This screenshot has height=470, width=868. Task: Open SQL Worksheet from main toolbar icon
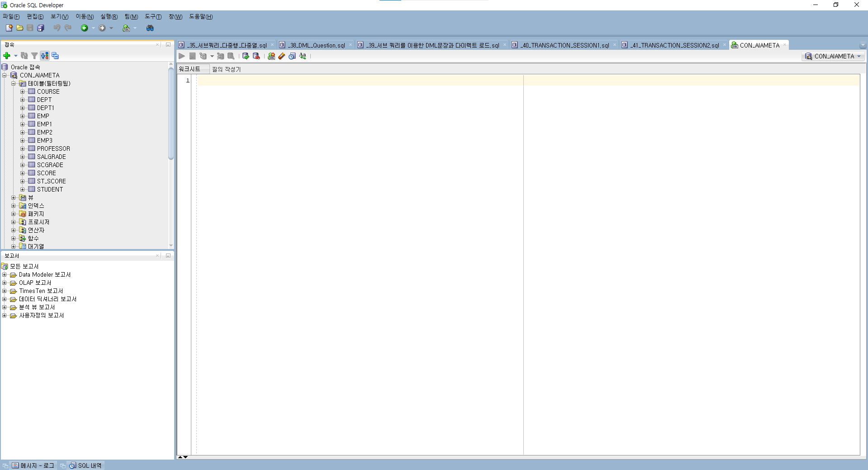coord(126,28)
